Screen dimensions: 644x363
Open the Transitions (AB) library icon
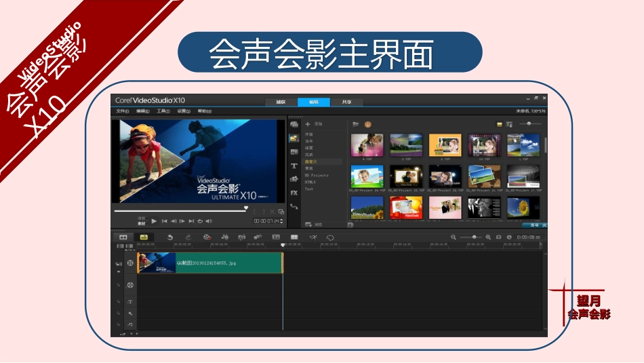[x=294, y=152]
